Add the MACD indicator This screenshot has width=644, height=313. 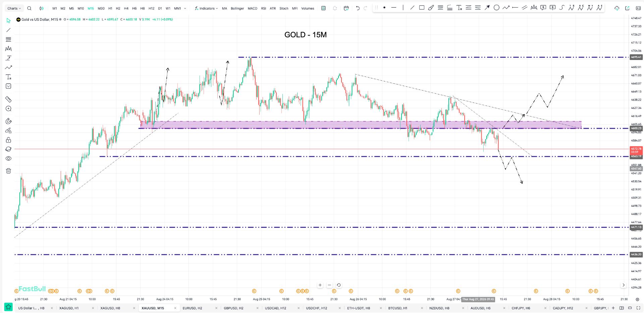click(252, 8)
